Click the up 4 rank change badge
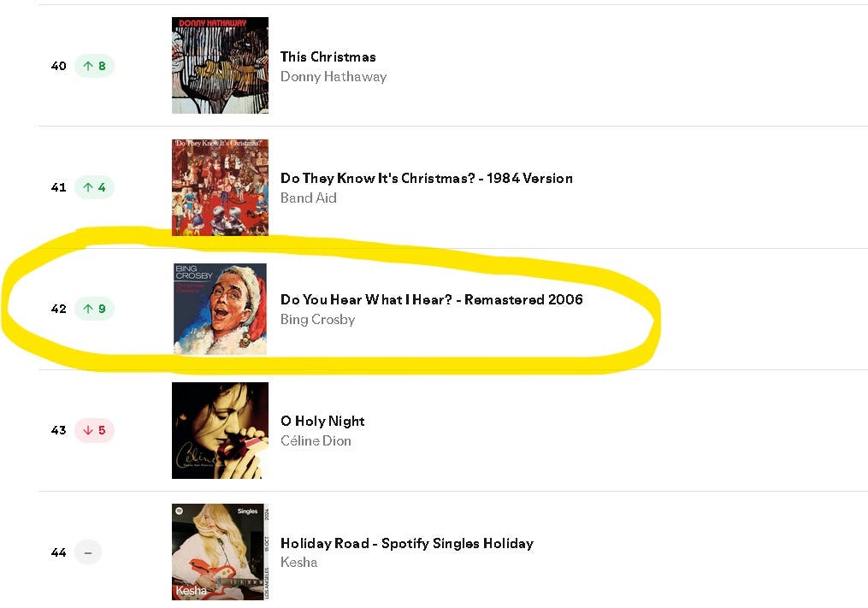Image resolution: width=868 pixels, height=608 pixels. click(x=94, y=187)
